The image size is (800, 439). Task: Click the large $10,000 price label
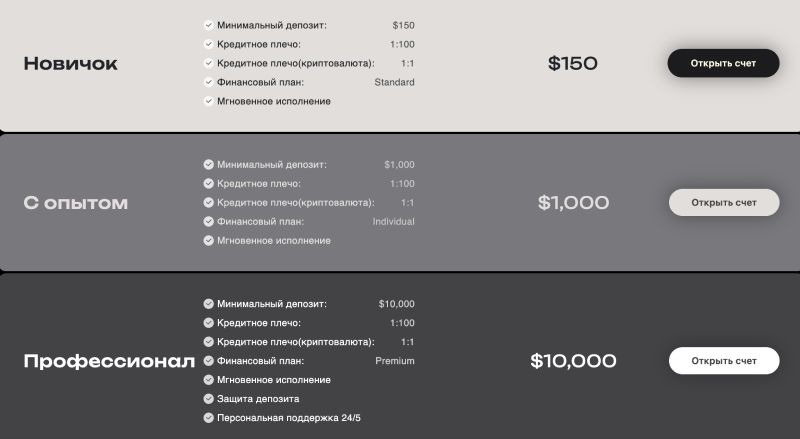pos(573,362)
